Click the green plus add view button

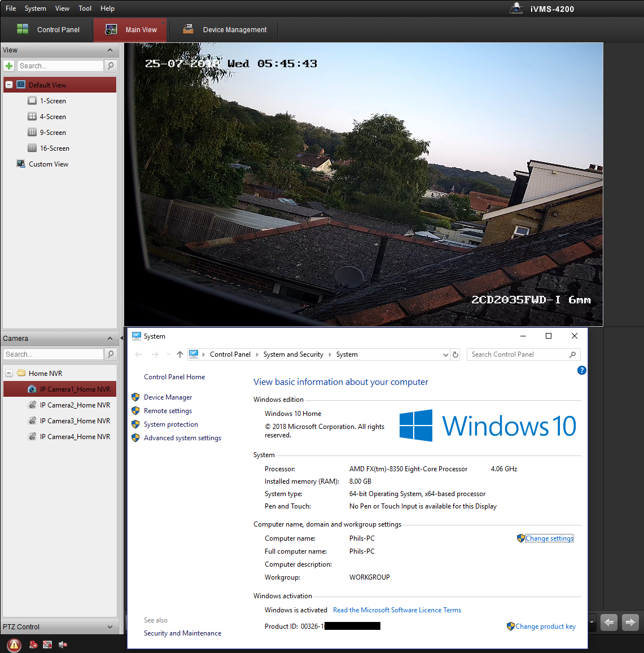pyautogui.click(x=9, y=66)
